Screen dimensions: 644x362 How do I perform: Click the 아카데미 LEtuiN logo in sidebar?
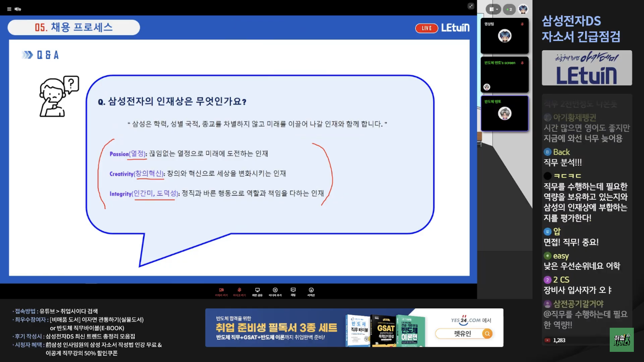pos(587,68)
